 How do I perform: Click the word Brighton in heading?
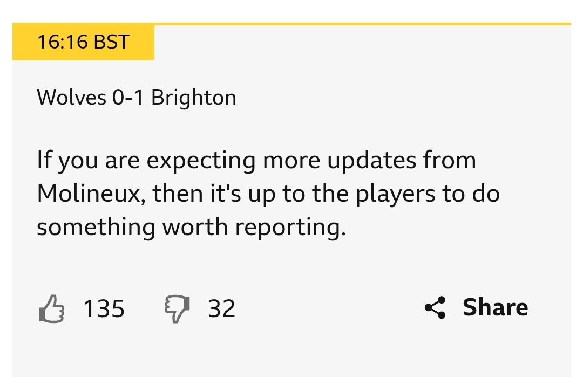pos(194,98)
